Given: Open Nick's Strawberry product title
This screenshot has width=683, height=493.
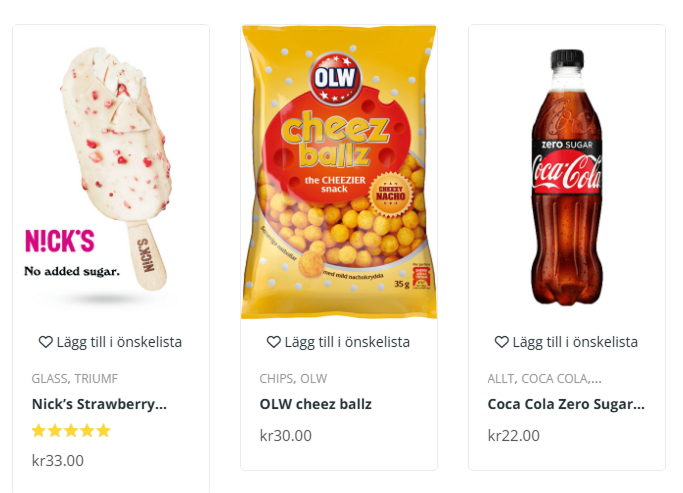Looking at the screenshot, I should [x=99, y=405].
